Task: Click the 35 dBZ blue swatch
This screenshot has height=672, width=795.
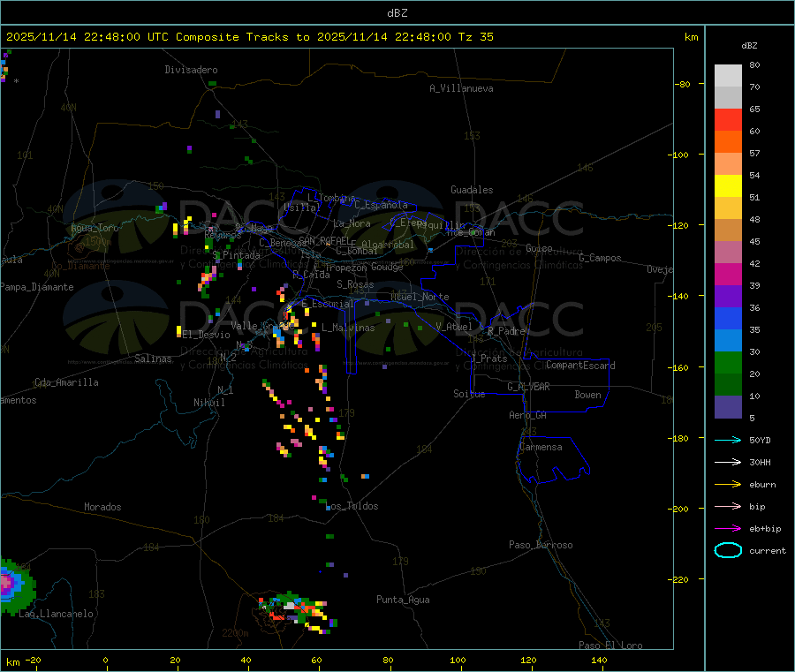Action: click(x=728, y=318)
